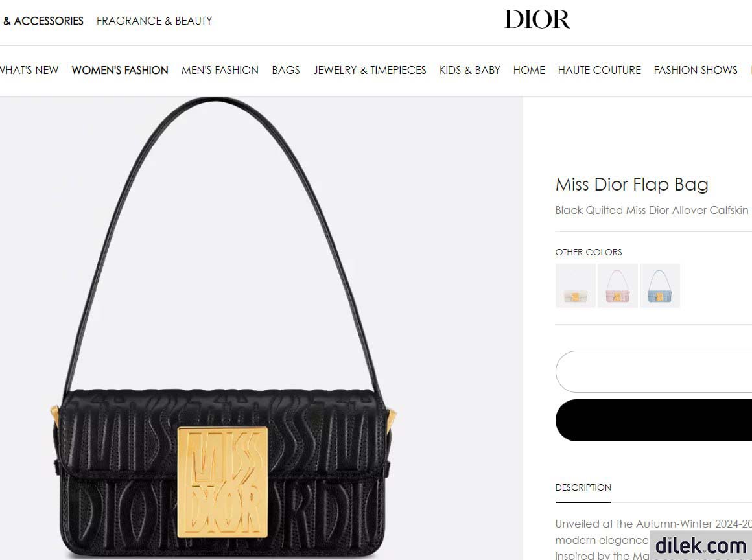Screen dimensions: 752x560
Task: Choose the pink bag color swatch
Action: (618, 286)
